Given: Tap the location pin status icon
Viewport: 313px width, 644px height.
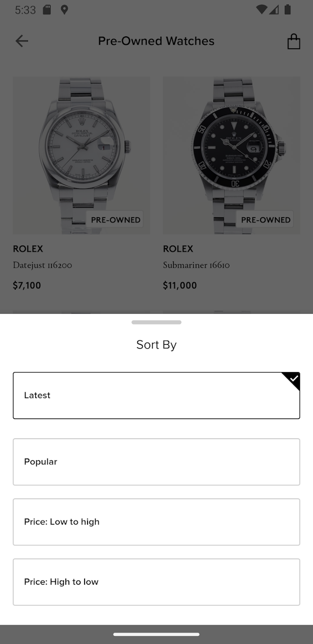Looking at the screenshot, I should tap(64, 10).
